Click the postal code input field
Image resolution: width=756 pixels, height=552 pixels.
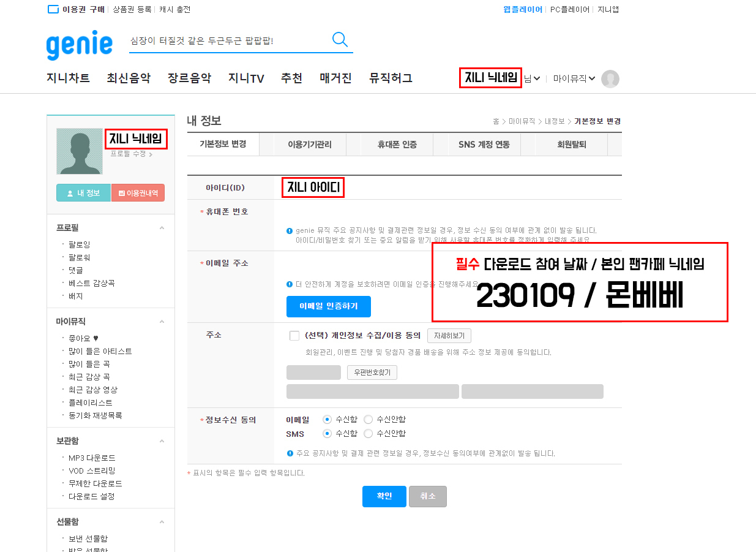coord(313,372)
